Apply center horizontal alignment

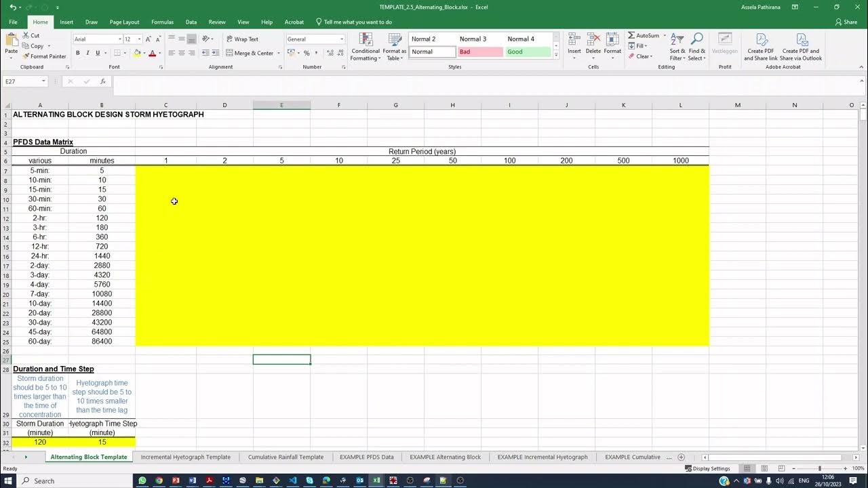click(182, 53)
